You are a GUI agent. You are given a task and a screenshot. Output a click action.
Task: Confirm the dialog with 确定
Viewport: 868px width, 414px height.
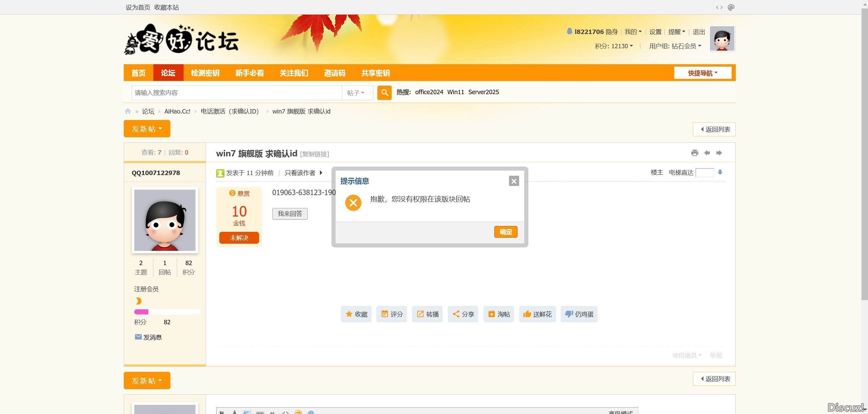tap(506, 232)
